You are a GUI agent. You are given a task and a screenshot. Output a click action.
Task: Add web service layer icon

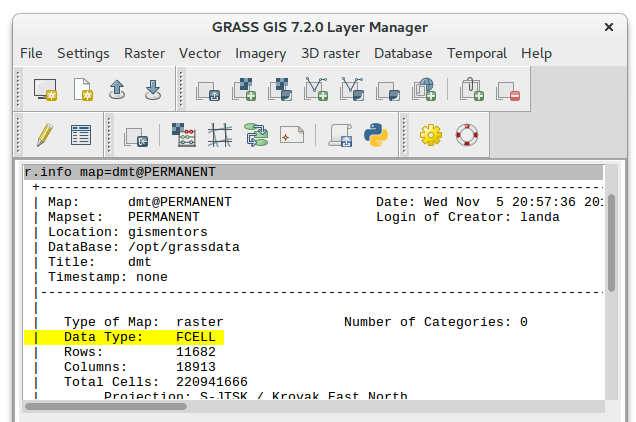[424, 90]
